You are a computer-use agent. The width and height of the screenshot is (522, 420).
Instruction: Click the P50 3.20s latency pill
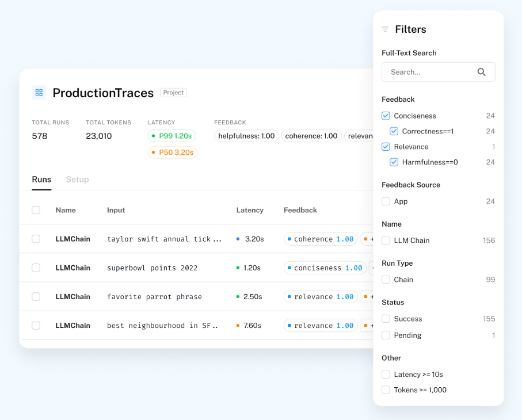[173, 152]
